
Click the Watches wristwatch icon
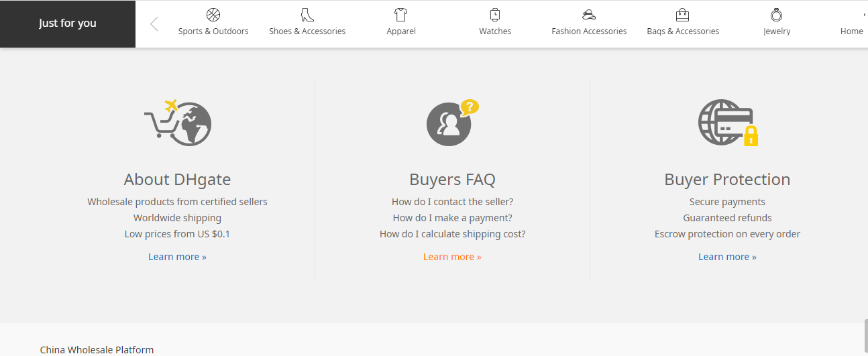point(495,15)
